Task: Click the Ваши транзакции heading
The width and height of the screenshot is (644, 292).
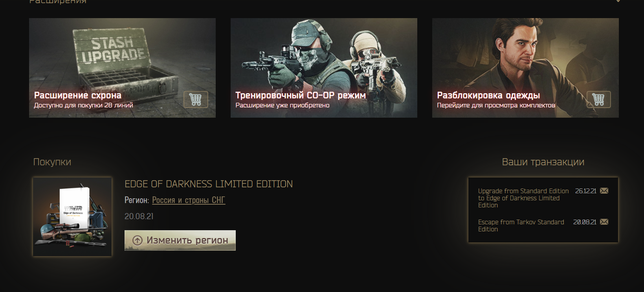Action: pyautogui.click(x=543, y=162)
